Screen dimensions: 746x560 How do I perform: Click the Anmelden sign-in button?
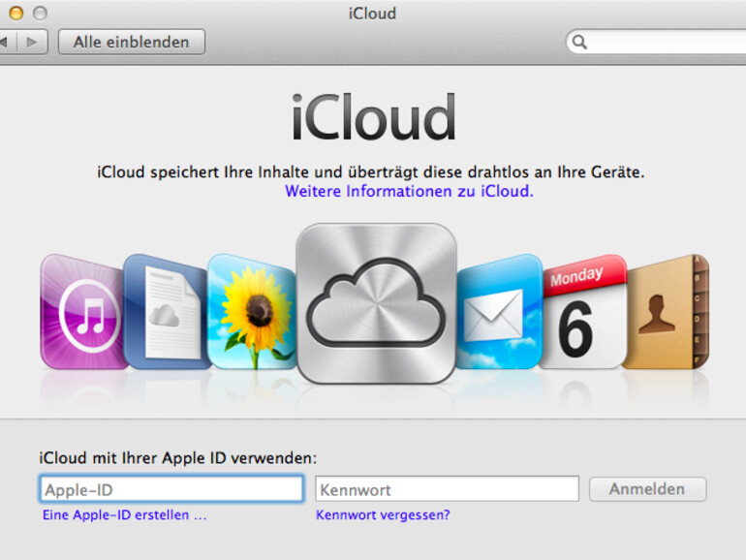(x=647, y=489)
